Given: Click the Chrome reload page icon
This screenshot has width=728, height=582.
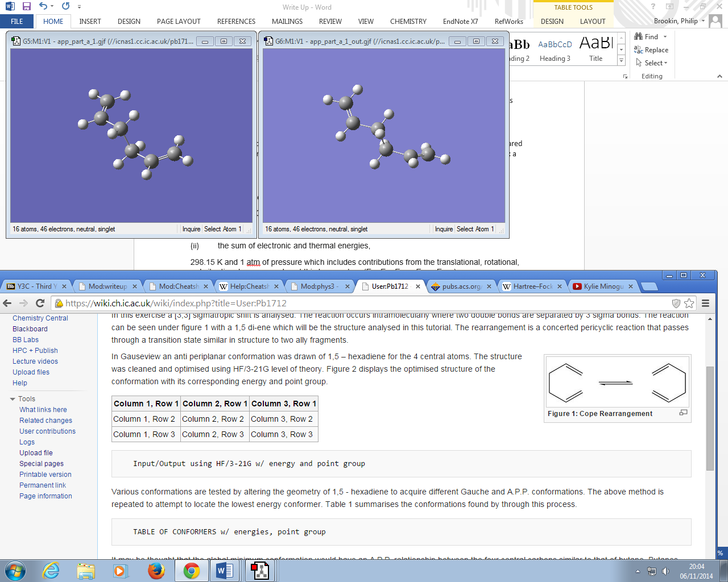Looking at the screenshot, I should (40, 303).
